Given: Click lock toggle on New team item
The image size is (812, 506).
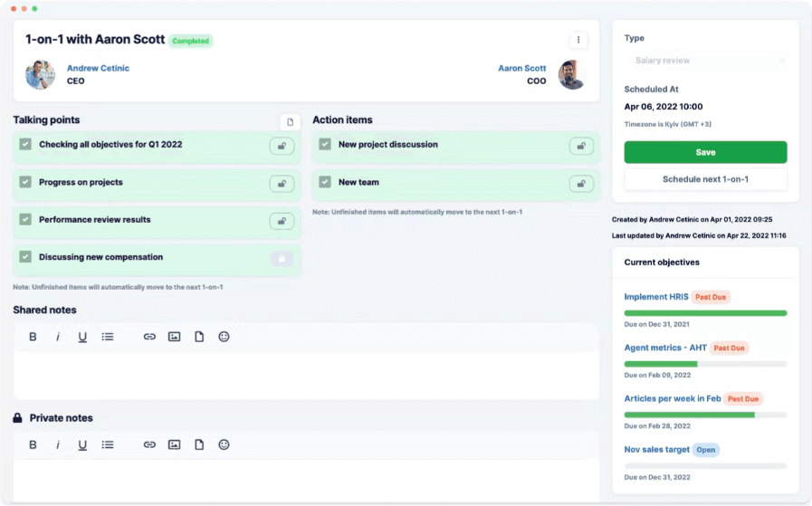Looking at the screenshot, I should point(581,184).
